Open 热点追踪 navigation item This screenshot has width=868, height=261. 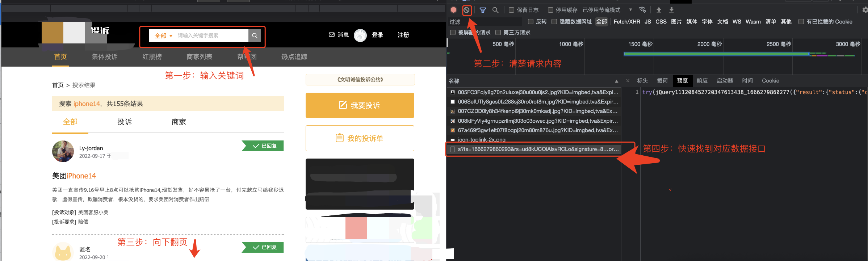(294, 57)
